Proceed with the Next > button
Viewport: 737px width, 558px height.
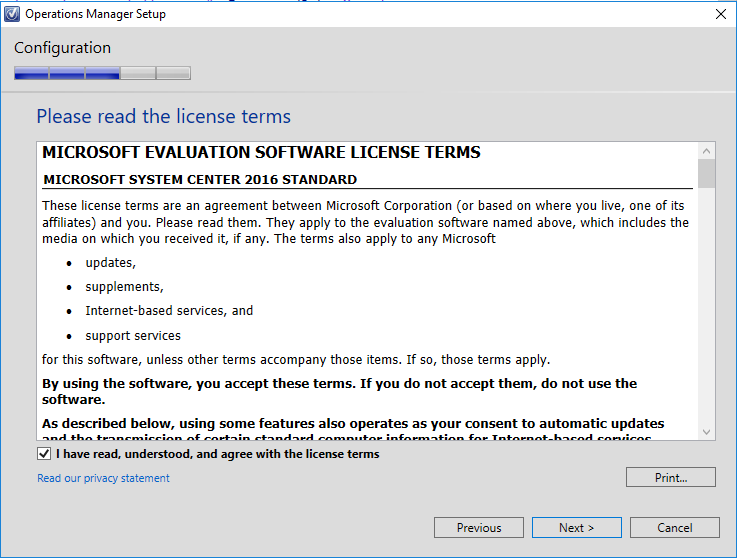pos(577,527)
